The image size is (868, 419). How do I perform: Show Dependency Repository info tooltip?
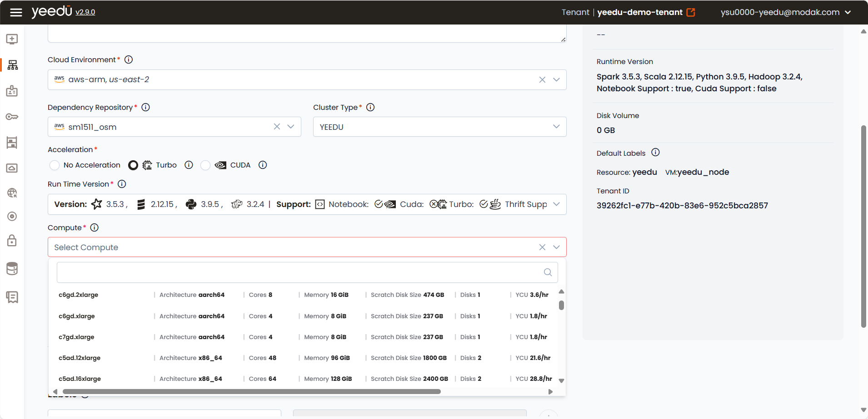pyautogui.click(x=145, y=107)
